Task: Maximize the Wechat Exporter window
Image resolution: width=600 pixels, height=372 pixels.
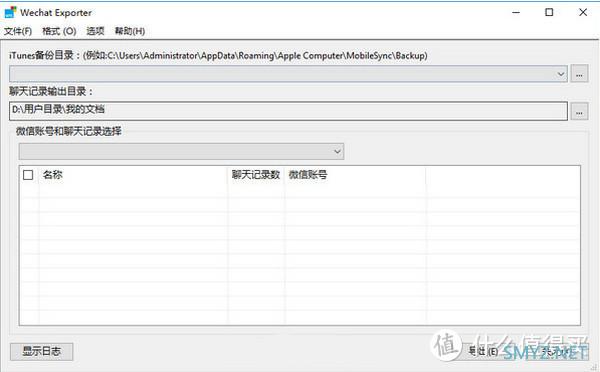Action: (549, 13)
